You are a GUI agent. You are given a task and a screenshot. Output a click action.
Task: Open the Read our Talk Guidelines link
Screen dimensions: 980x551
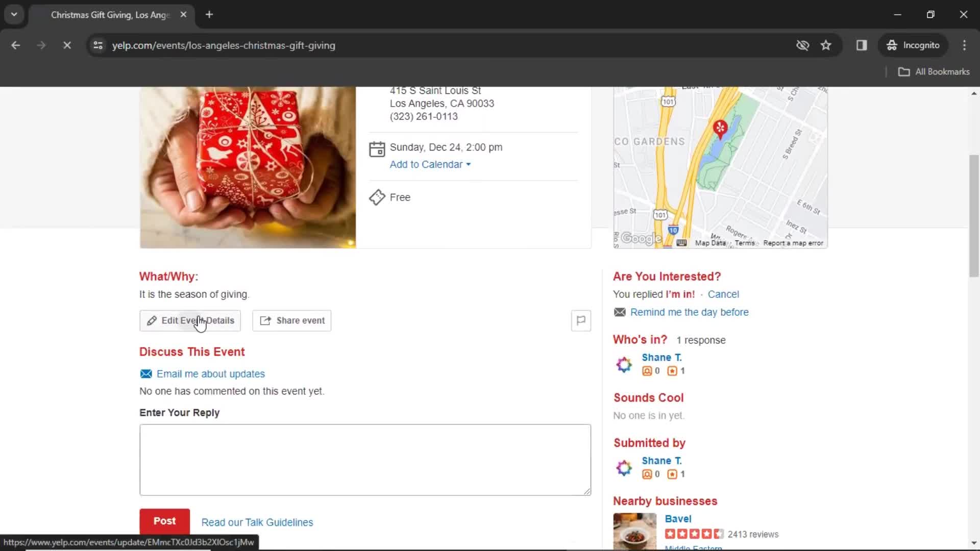257,522
